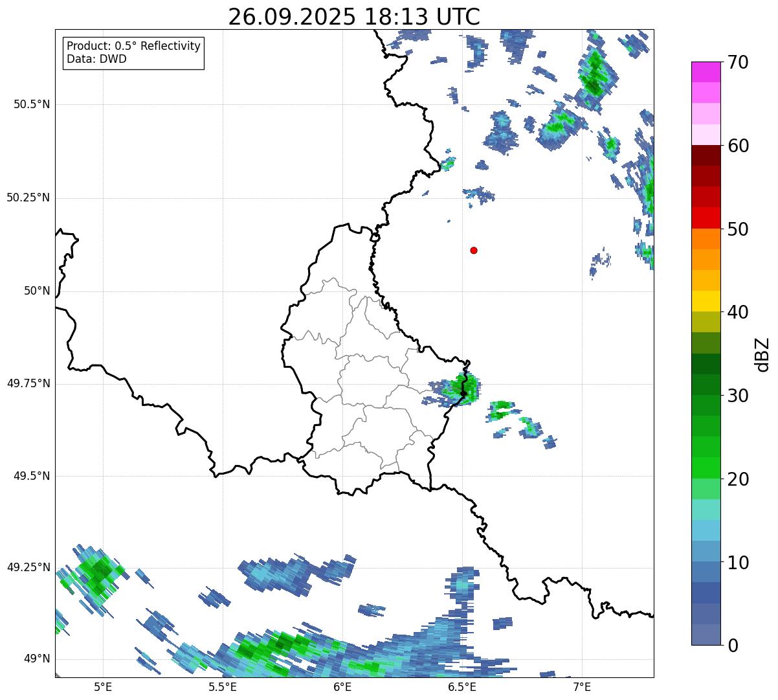The width and height of the screenshot is (778, 700).
Task: Click the '49.75°N' latitude label
Action: pyautogui.click(x=28, y=383)
